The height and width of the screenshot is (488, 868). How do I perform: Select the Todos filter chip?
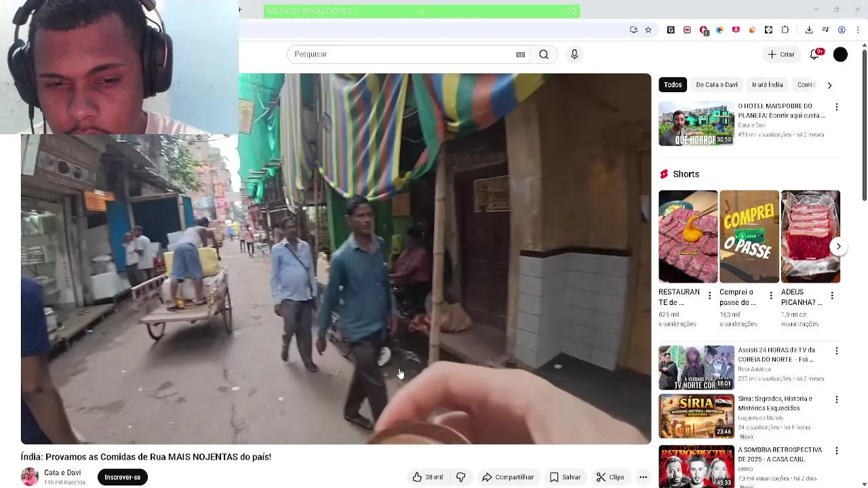pos(673,85)
